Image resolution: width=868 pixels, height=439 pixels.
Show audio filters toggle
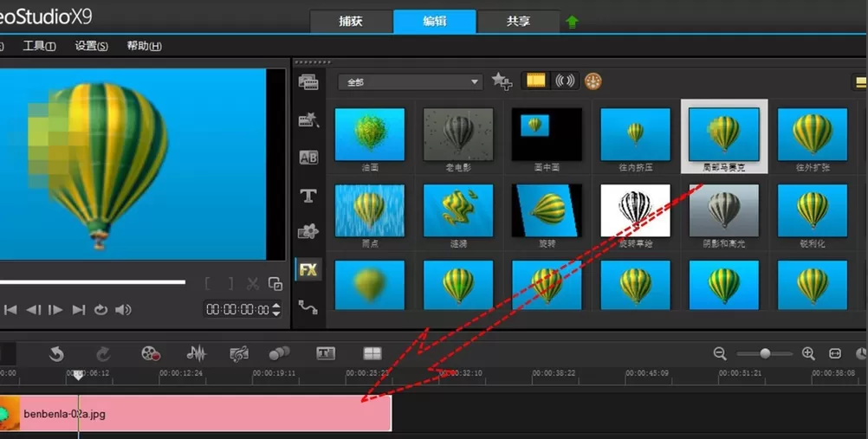[565, 81]
